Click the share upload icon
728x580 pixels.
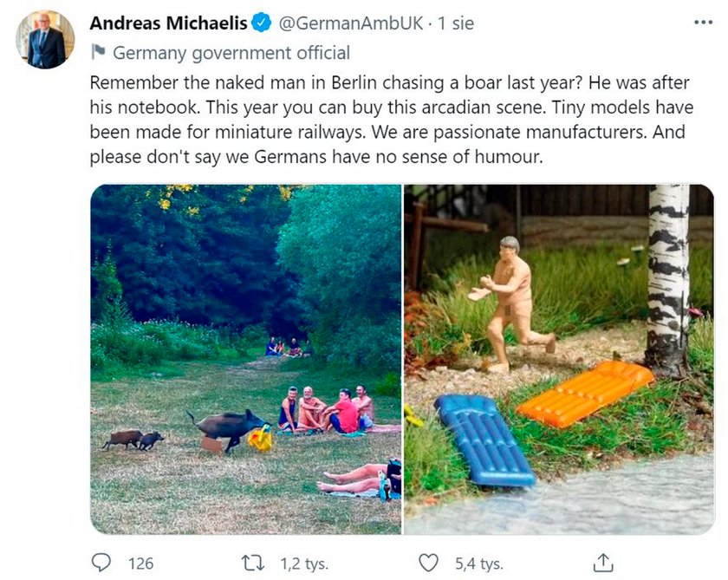point(603,563)
